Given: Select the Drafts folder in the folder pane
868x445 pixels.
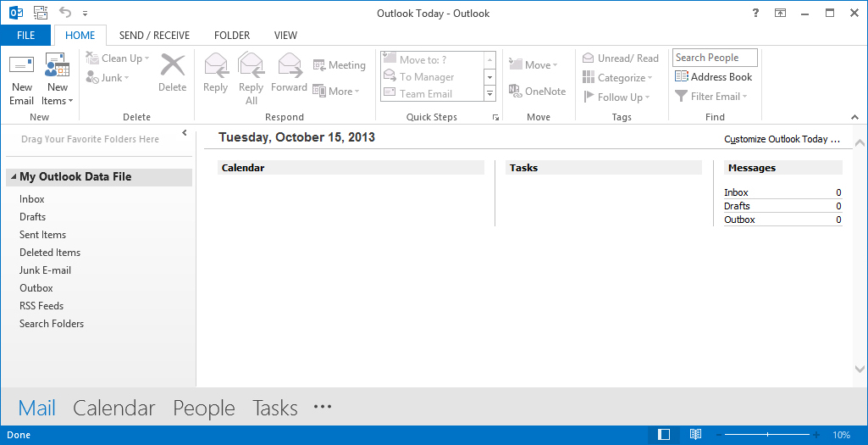Looking at the screenshot, I should (x=33, y=217).
